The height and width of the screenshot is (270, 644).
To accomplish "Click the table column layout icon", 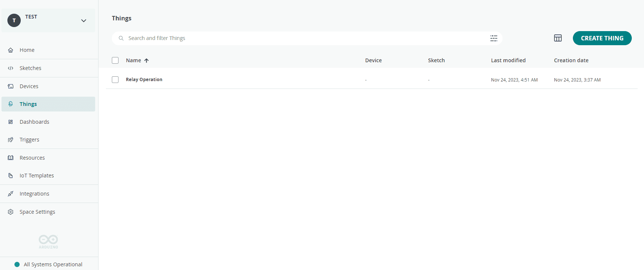I will (558, 38).
